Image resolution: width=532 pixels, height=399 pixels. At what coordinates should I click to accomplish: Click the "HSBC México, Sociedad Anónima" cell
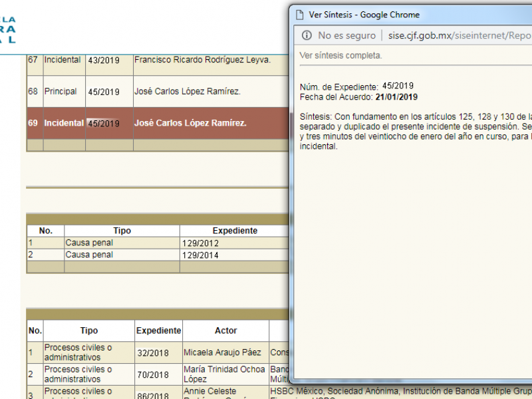pyautogui.click(x=401, y=392)
